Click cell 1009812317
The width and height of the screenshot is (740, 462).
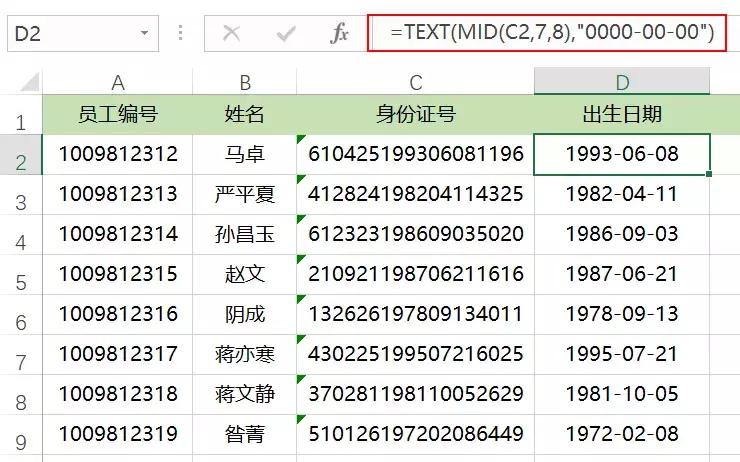click(118, 355)
